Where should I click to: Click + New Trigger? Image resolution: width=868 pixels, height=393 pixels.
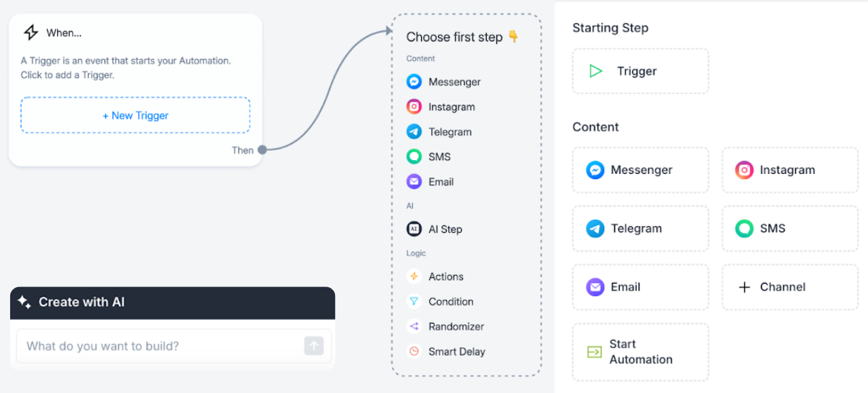click(135, 115)
